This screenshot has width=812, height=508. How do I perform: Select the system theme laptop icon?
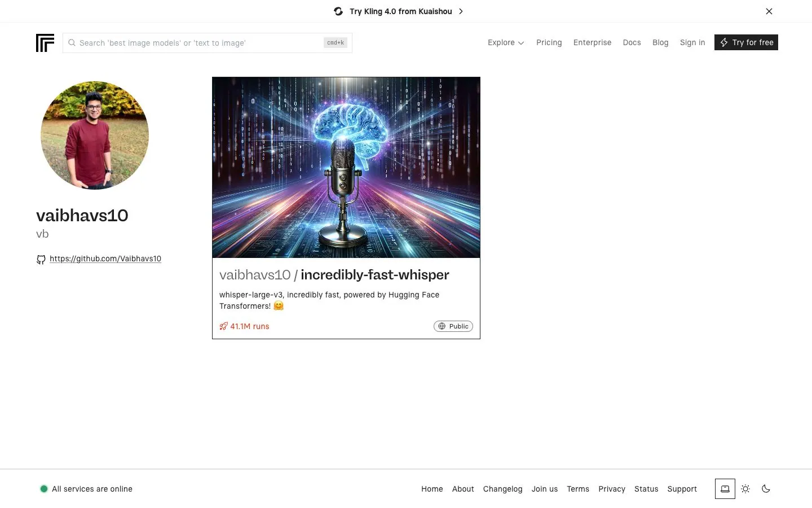pyautogui.click(x=725, y=489)
